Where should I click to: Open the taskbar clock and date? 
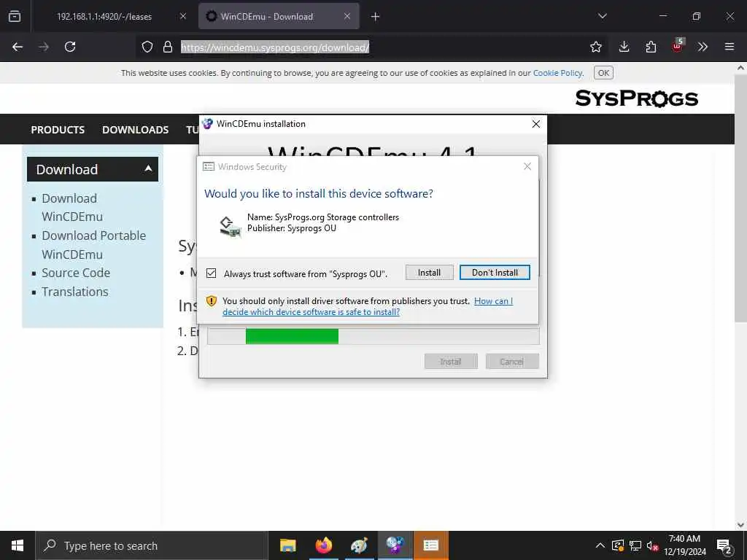point(684,545)
